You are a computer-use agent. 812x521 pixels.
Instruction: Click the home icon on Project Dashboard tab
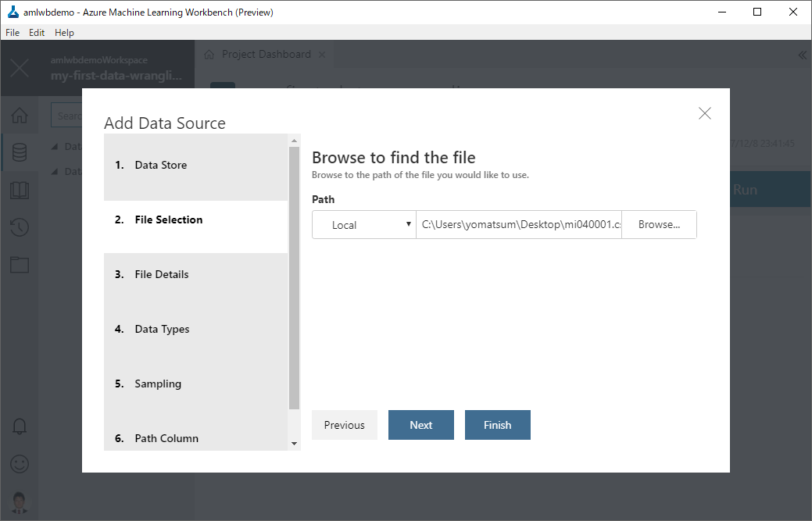209,55
